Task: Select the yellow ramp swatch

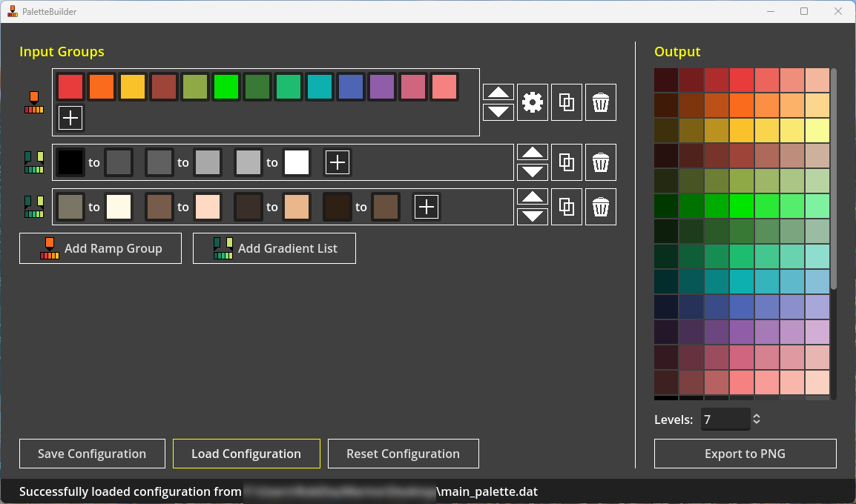Action: 133,87
